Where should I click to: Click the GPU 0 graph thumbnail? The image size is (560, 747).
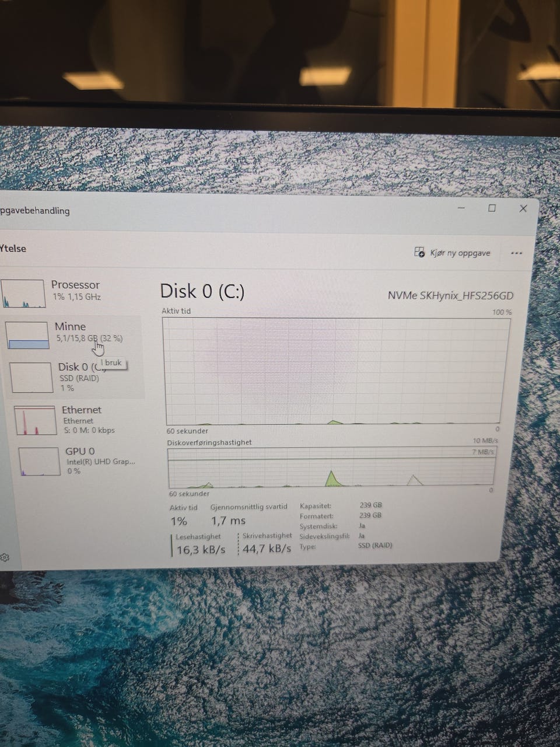coord(39,462)
